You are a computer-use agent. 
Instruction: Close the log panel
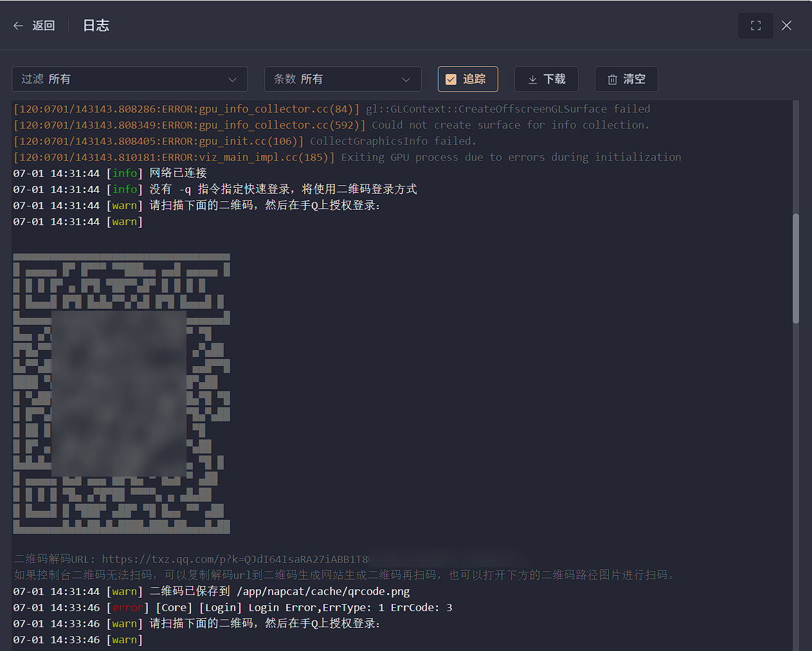786,26
